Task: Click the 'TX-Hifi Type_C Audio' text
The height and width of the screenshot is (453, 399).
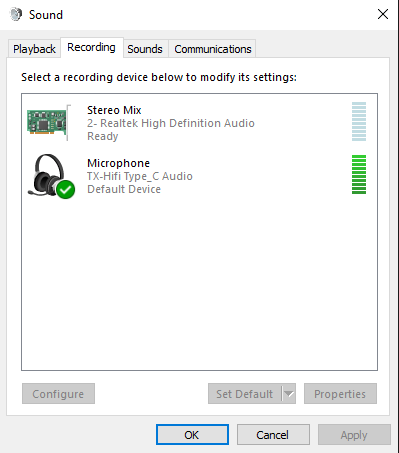Action: click(x=140, y=176)
